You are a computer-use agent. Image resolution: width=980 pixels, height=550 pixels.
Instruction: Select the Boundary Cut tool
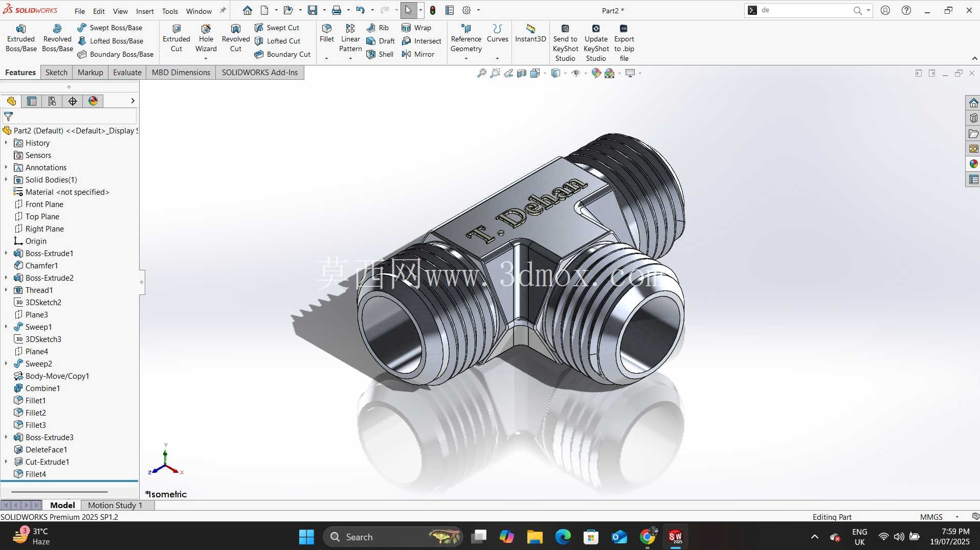click(x=282, y=54)
